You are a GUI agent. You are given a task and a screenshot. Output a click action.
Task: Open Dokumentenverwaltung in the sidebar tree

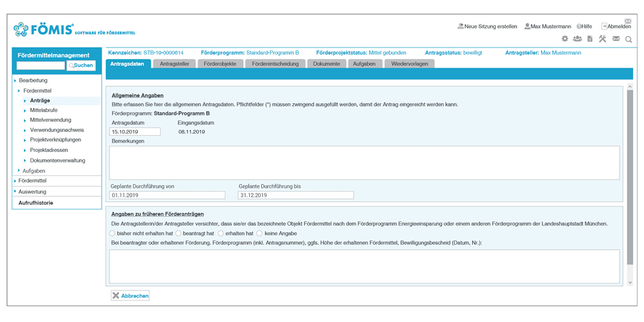click(x=57, y=160)
